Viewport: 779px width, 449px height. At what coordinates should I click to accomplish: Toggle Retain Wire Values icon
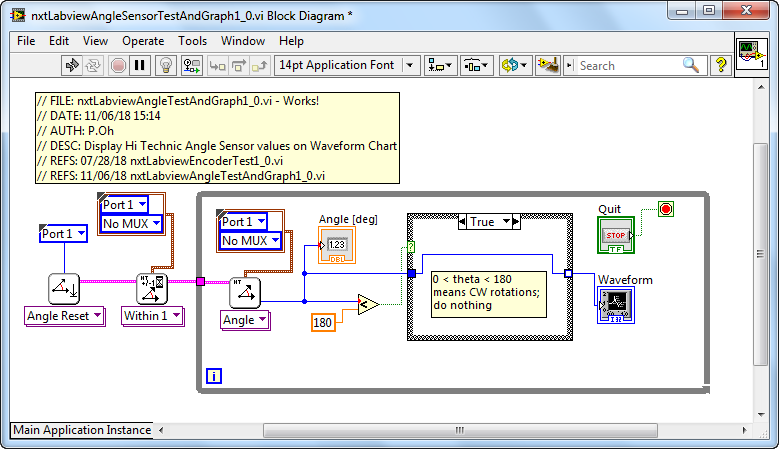[191, 66]
